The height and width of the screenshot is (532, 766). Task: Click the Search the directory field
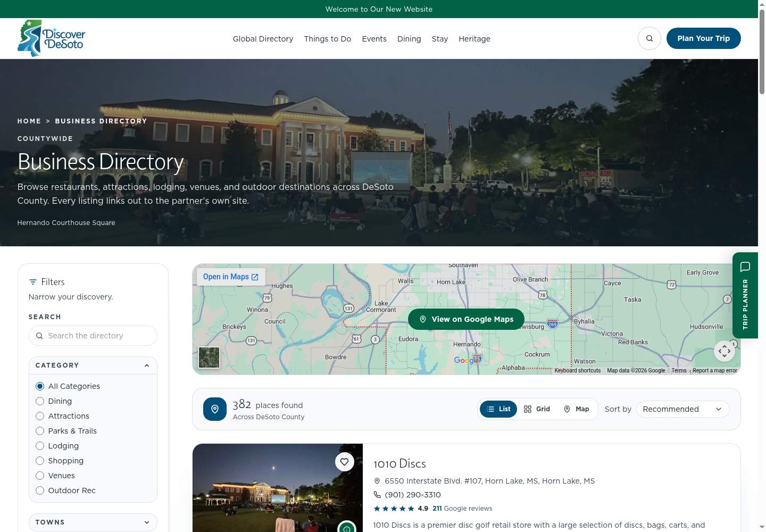(x=93, y=336)
